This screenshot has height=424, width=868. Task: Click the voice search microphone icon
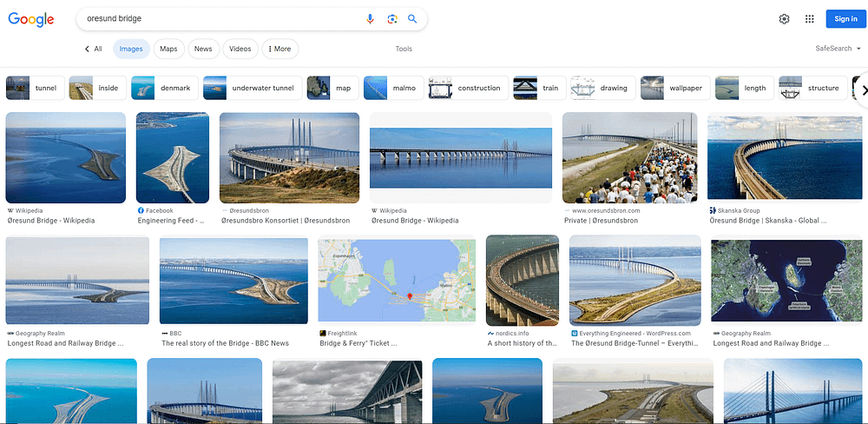pos(371,19)
